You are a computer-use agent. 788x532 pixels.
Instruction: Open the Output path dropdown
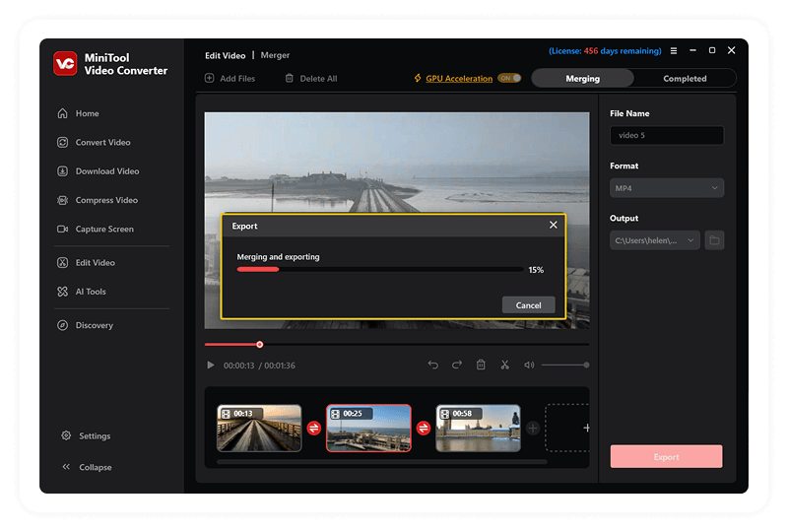[x=654, y=240]
